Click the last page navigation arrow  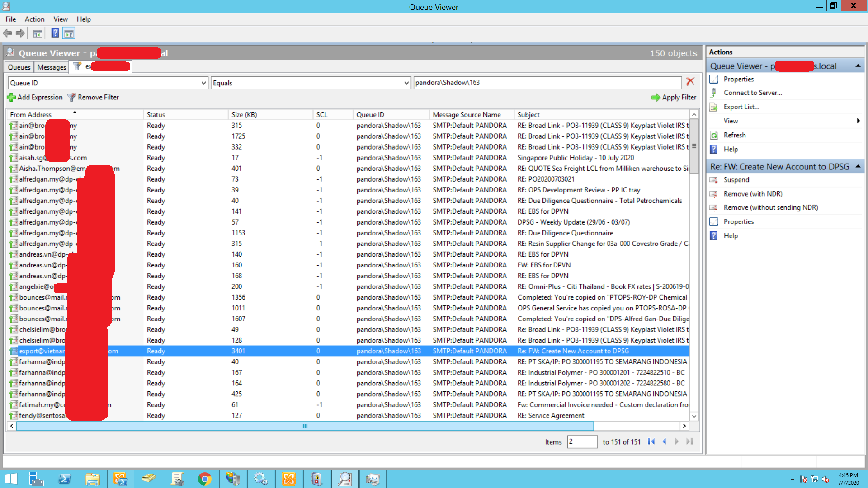pyautogui.click(x=689, y=441)
